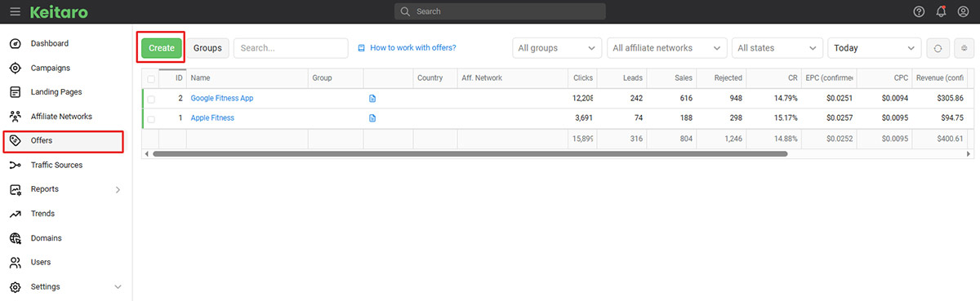Click the Trends arrow icon
This screenshot has height=301, width=980.
pyautogui.click(x=15, y=214)
